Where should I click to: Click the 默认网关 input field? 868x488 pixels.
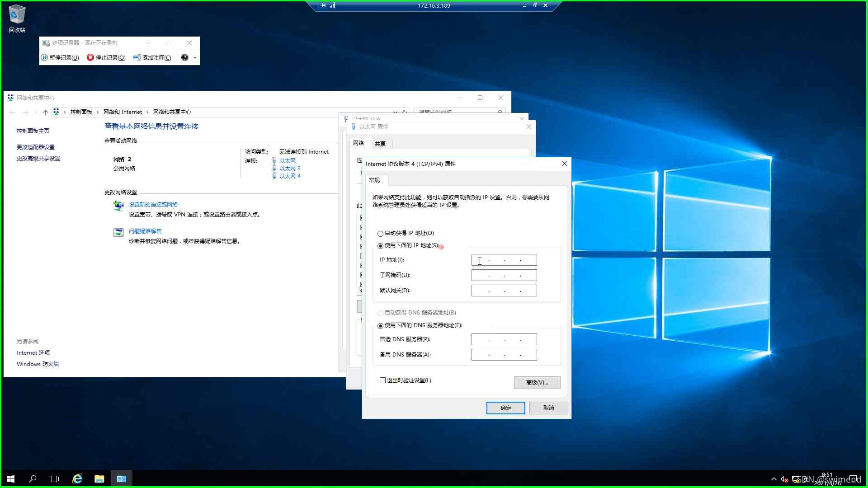(x=504, y=291)
